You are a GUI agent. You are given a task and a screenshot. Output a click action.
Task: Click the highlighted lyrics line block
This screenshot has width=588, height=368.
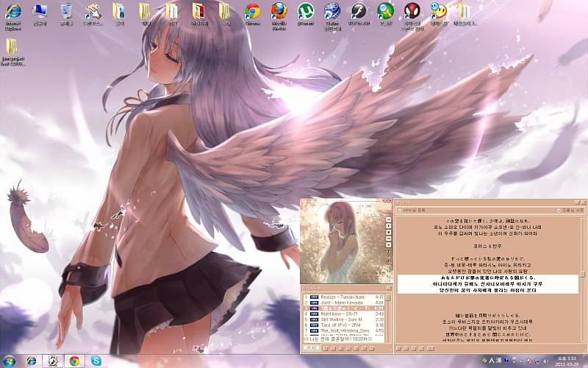point(487,284)
